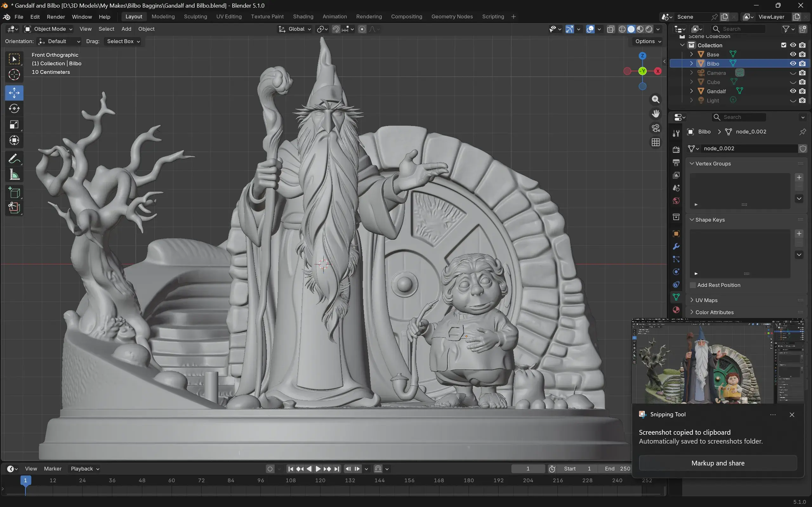Open the Material properties tab
Image resolution: width=812 pixels, height=507 pixels.
click(x=676, y=310)
